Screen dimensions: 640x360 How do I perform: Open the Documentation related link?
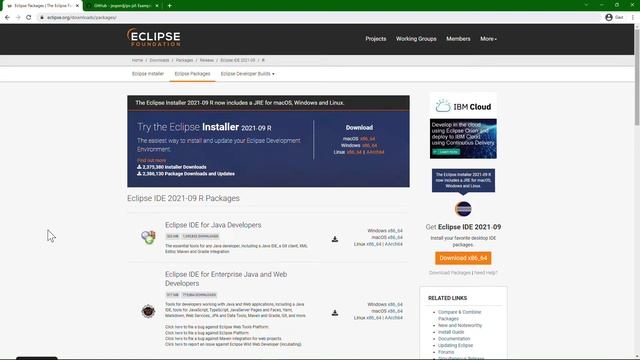(x=454, y=339)
